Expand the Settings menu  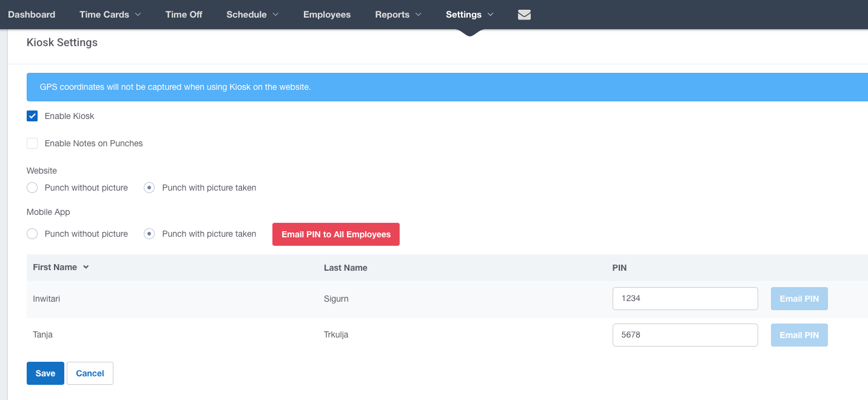pyautogui.click(x=469, y=15)
